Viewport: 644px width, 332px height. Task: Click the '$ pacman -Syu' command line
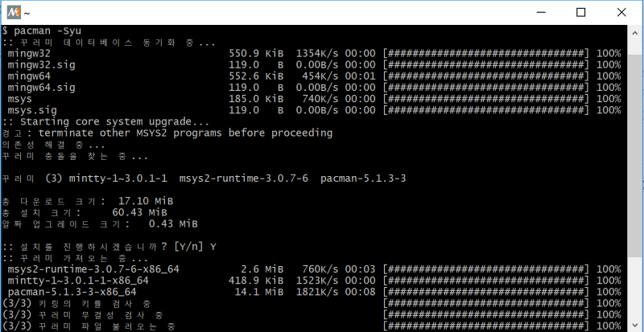[42, 31]
